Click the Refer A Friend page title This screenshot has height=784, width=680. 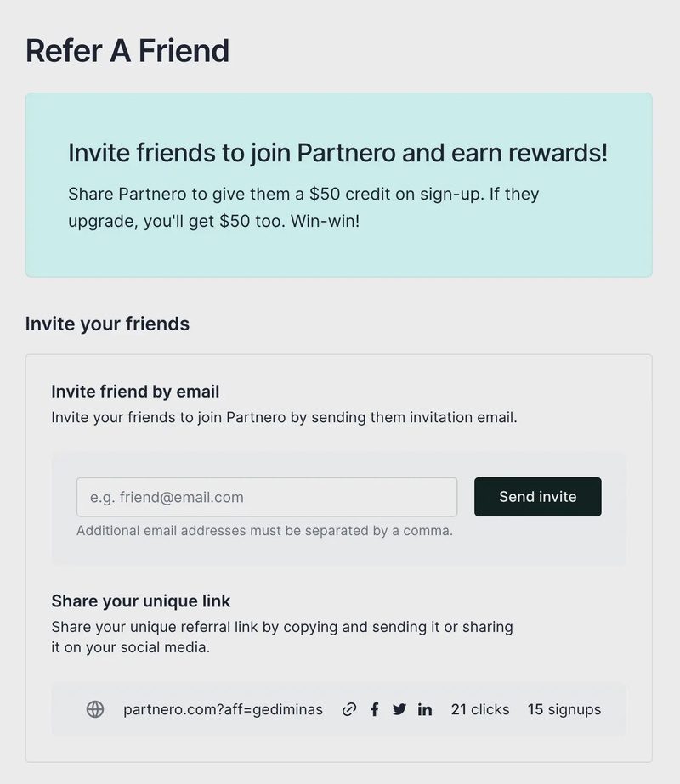(127, 51)
